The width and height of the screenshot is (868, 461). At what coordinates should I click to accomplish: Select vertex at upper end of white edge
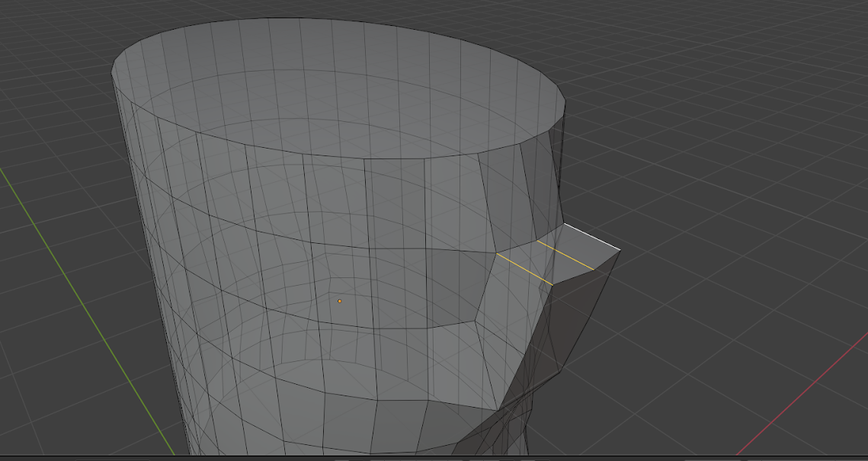563,224
